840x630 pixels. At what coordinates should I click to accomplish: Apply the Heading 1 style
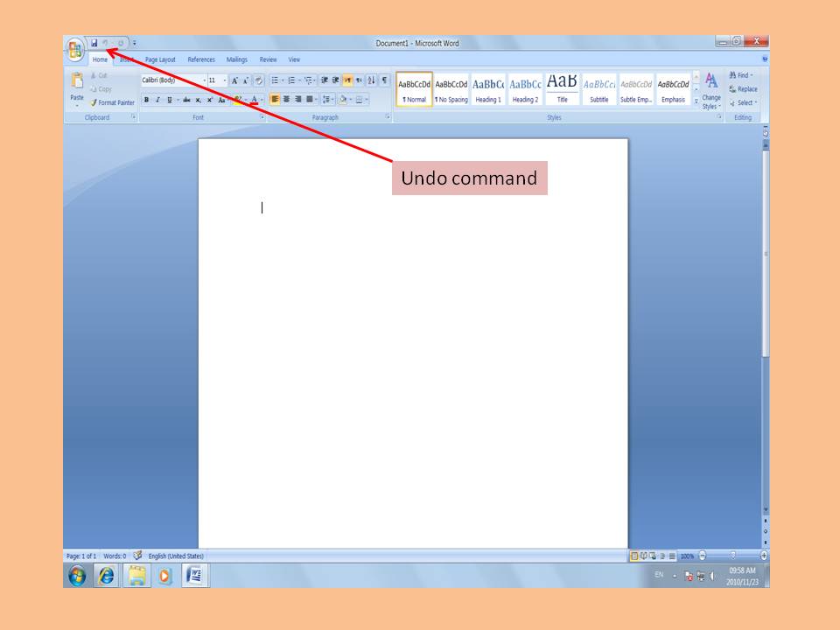488,89
